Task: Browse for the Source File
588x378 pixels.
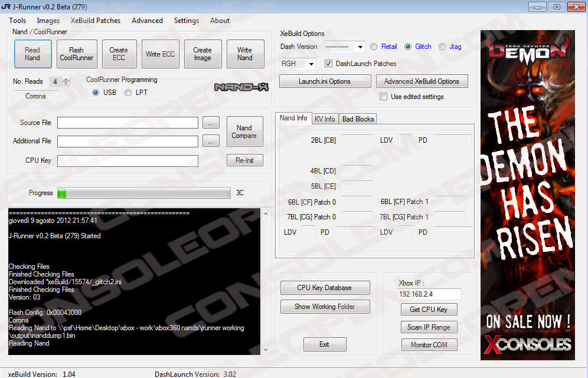Action: point(211,123)
